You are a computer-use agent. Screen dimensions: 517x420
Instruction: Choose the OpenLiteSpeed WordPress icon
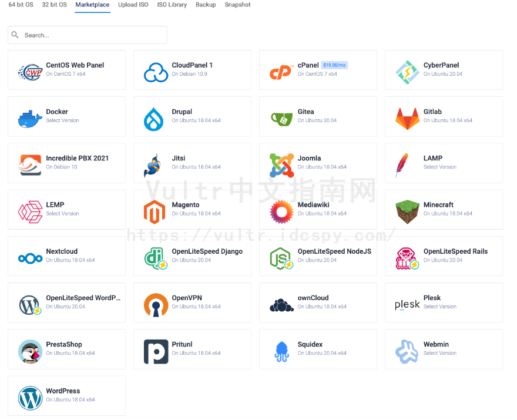pyautogui.click(x=31, y=305)
